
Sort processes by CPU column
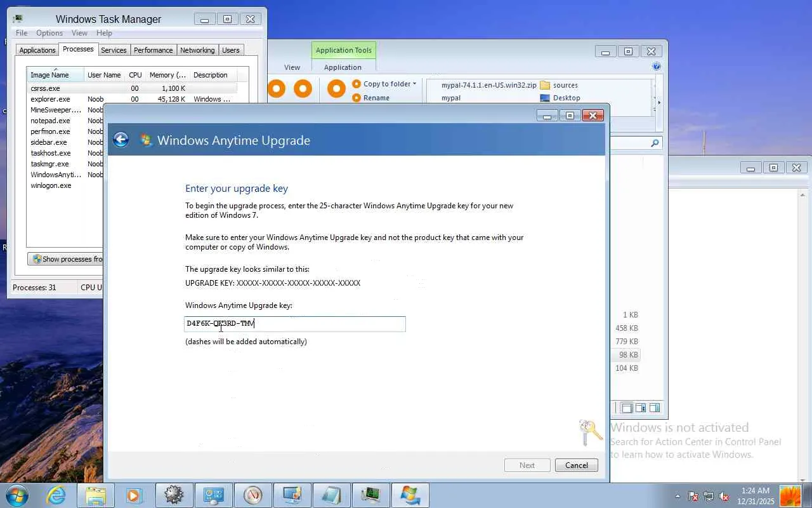point(135,75)
